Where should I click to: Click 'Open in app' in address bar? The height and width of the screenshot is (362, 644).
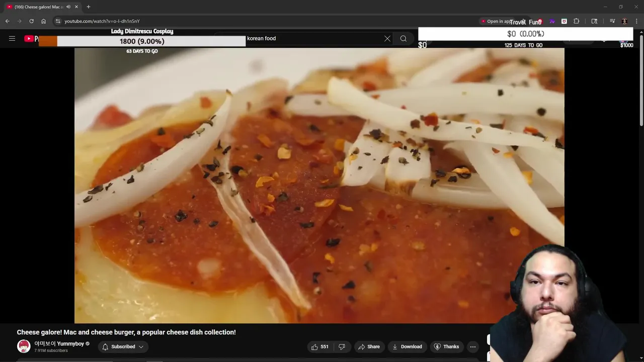click(498, 21)
